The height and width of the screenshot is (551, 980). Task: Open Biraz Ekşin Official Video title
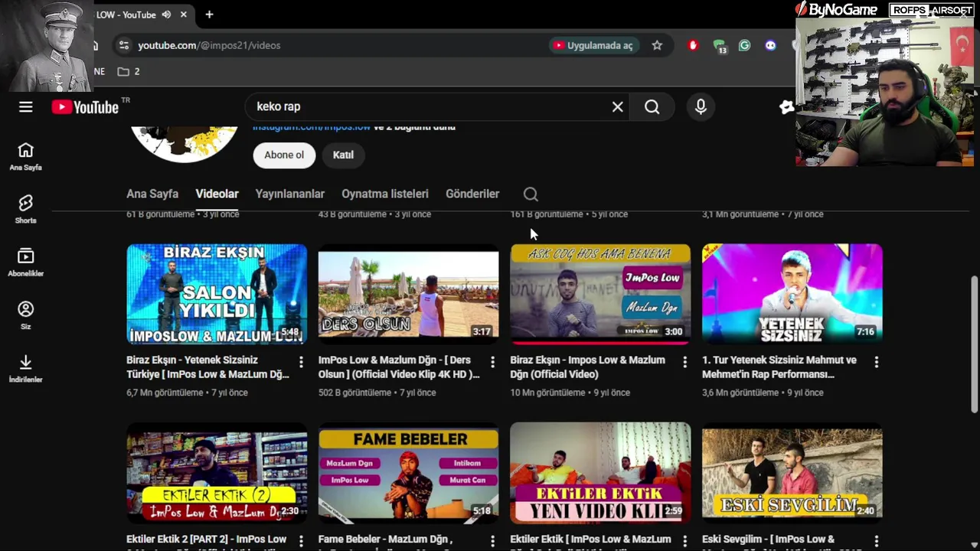588,367
